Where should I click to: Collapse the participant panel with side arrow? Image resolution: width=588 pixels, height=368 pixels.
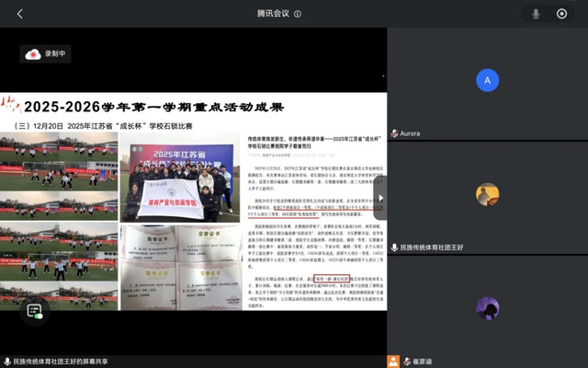pos(381,198)
